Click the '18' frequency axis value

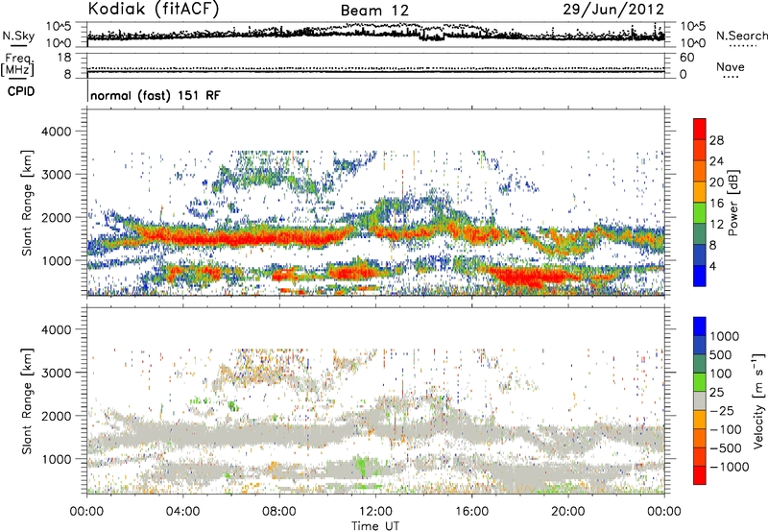tap(64, 58)
